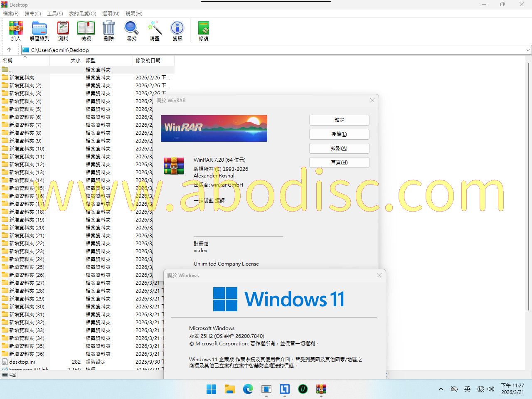Screen dimensions: 532x399
Task: Show hidden system tray icons chevron
Action: pyautogui.click(x=441, y=389)
